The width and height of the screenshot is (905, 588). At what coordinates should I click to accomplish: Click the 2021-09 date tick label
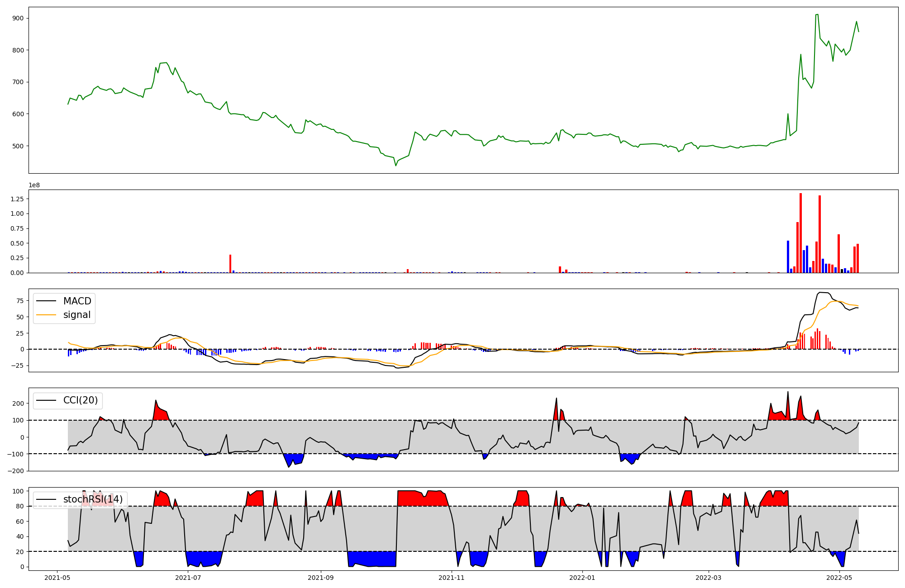tap(321, 578)
